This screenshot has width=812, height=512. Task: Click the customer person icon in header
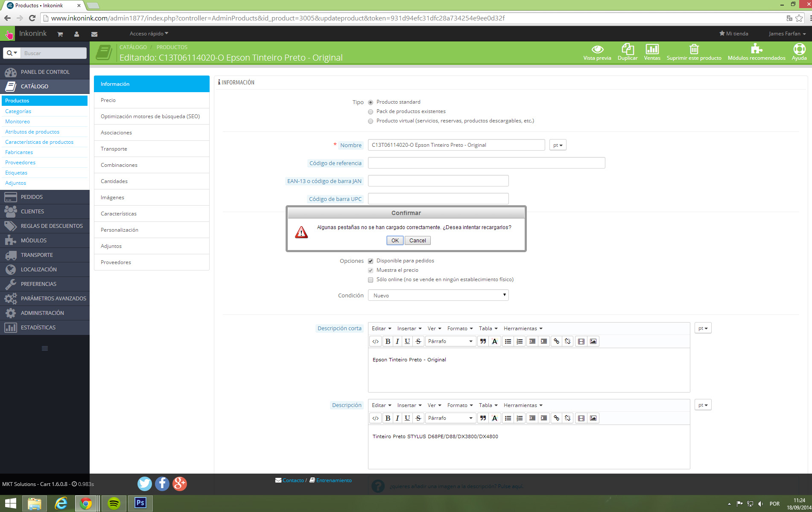(x=76, y=34)
